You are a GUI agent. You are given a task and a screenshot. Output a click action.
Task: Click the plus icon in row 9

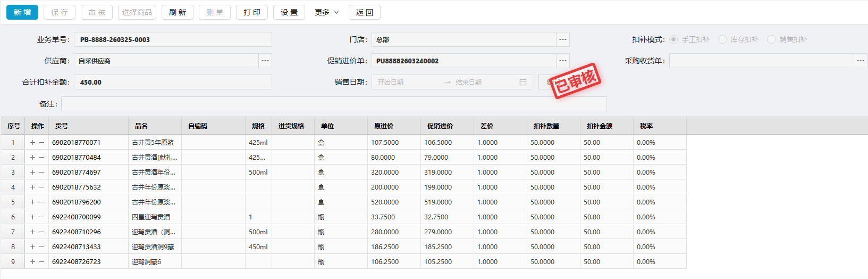(x=32, y=262)
